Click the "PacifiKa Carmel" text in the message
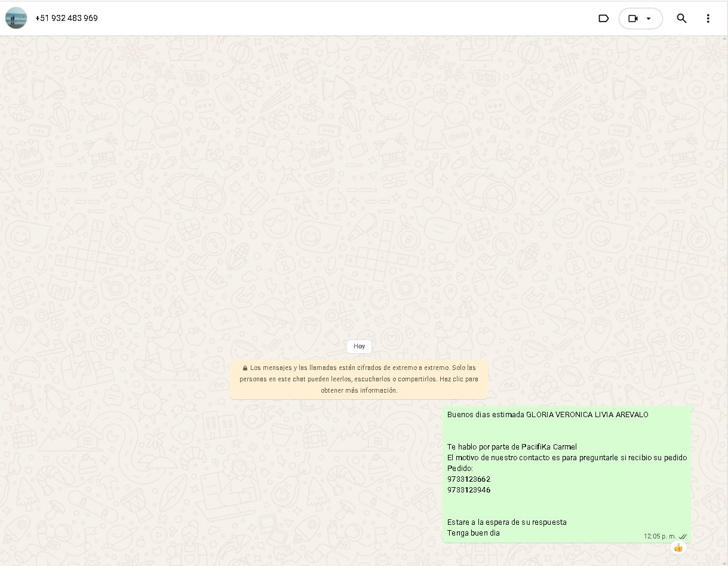728x566 pixels. [x=549, y=447]
